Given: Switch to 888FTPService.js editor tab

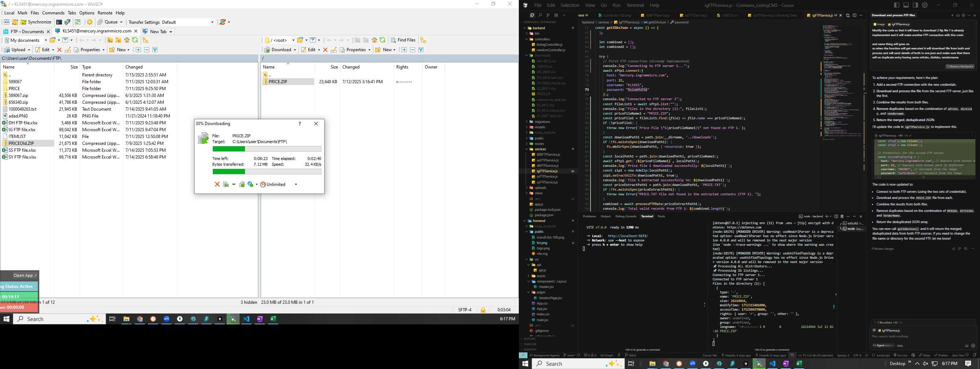Looking at the screenshot, I should click(x=655, y=15).
